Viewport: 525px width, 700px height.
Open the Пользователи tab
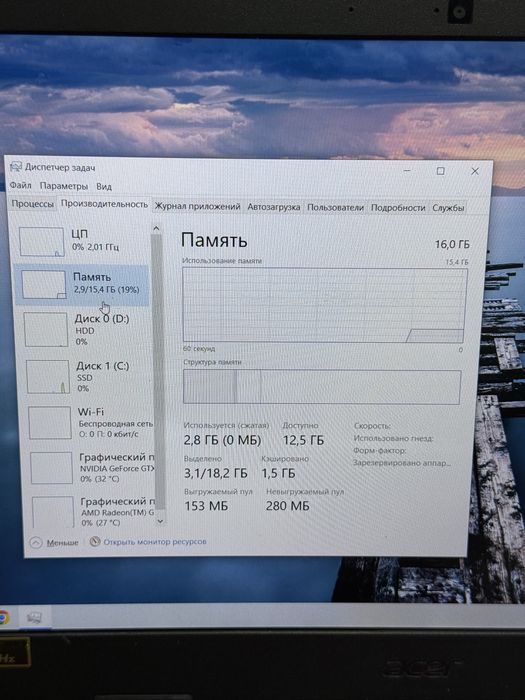(x=335, y=208)
